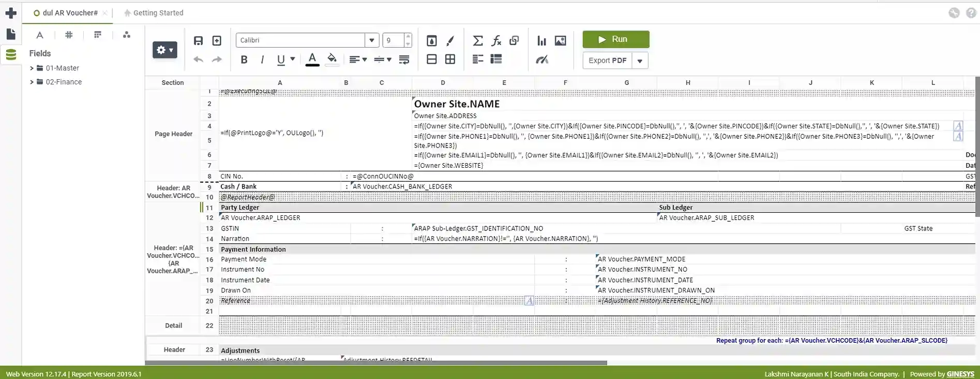This screenshot has height=379, width=980.
Task: Click the horizontal scrollbar at bottom
Action: (376, 363)
